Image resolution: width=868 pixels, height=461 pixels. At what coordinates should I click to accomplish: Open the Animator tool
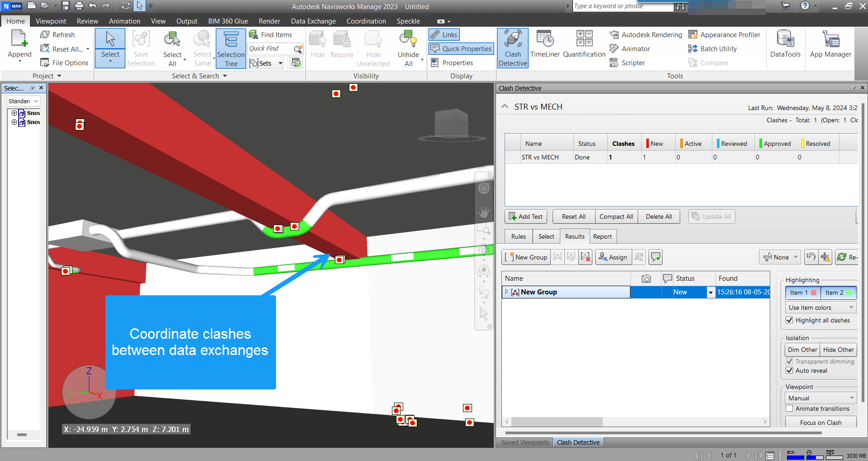[630, 49]
